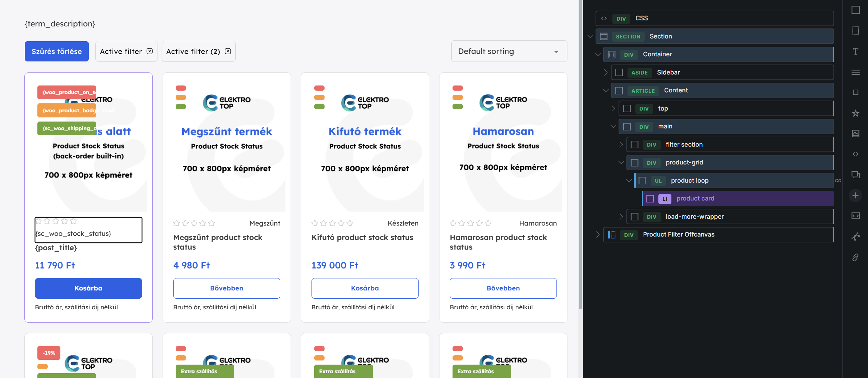Screen dimensions: 868x378
Task: Collapse the main div node
Action: (x=613, y=126)
